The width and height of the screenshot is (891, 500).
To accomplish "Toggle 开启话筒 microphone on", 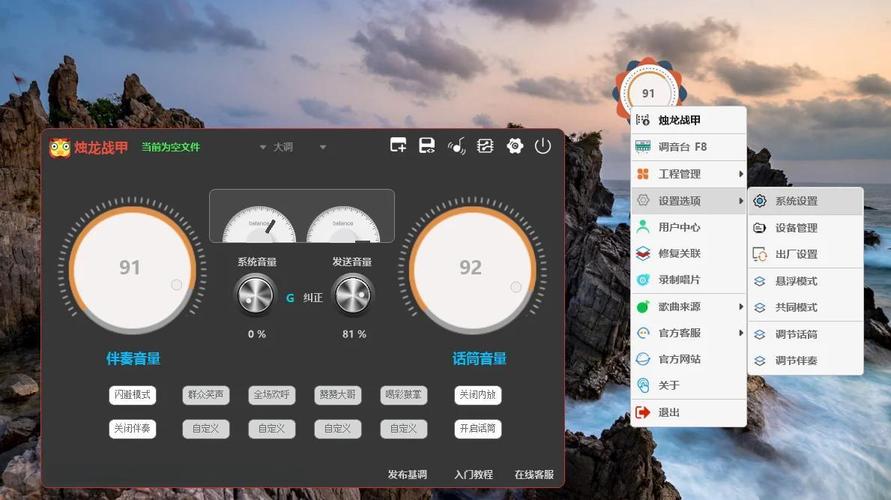I will tap(478, 428).
